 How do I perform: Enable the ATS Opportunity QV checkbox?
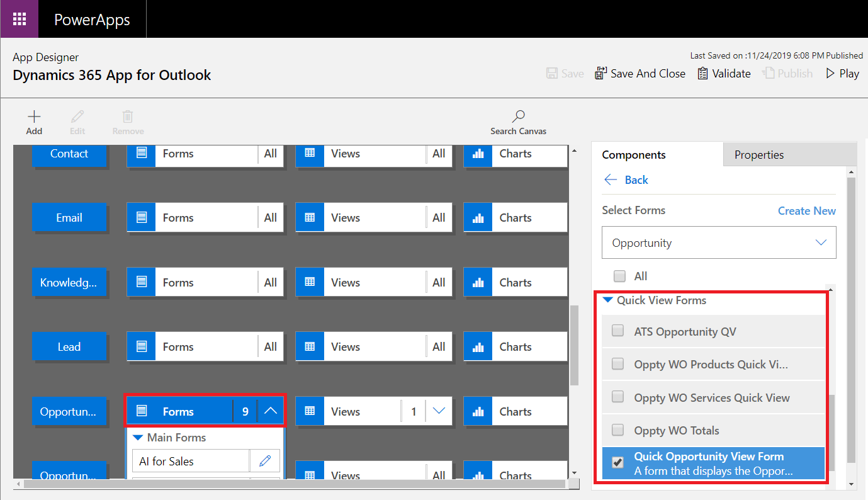tap(617, 331)
